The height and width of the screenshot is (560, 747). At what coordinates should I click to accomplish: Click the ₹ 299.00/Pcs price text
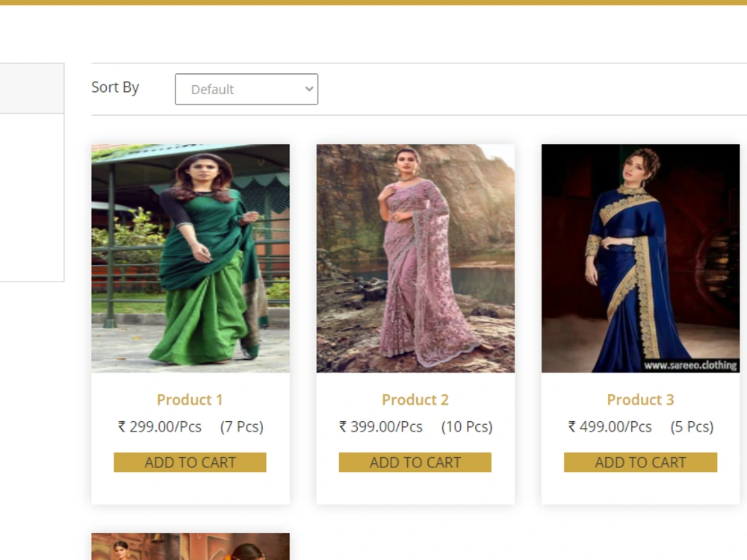pos(160,426)
